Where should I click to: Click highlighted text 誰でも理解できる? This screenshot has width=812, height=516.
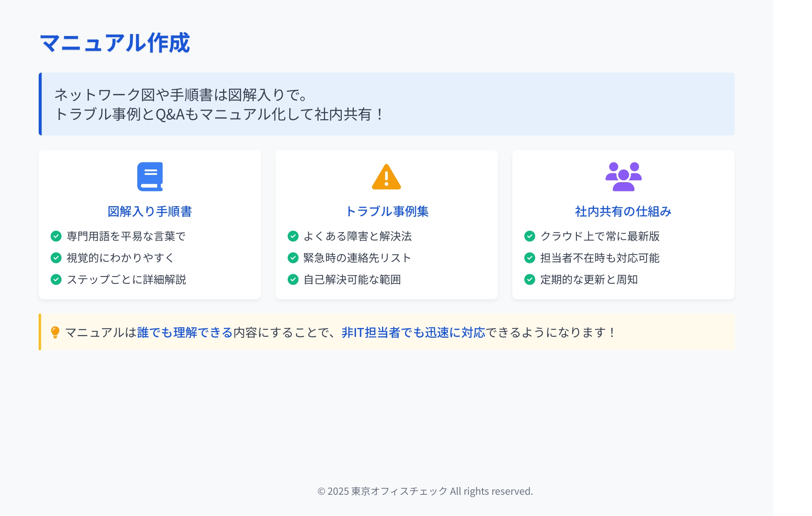(185, 332)
